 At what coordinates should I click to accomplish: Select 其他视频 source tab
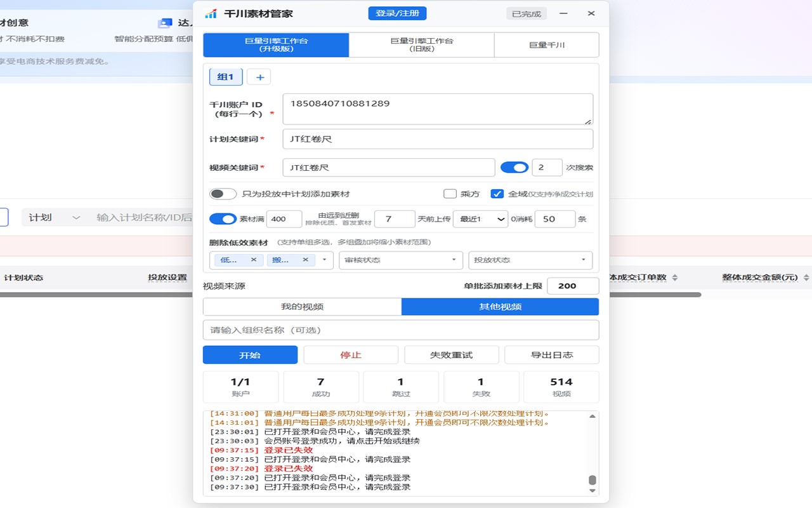point(501,307)
